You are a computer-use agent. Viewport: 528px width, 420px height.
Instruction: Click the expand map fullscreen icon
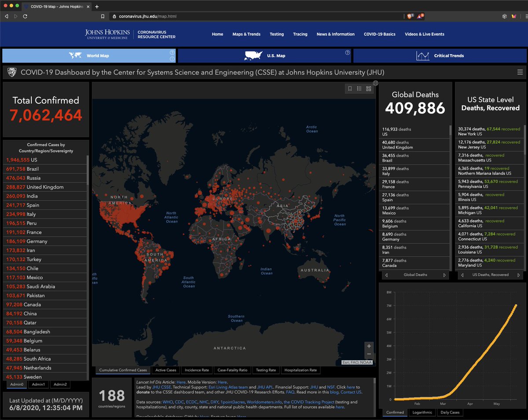tap(375, 83)
